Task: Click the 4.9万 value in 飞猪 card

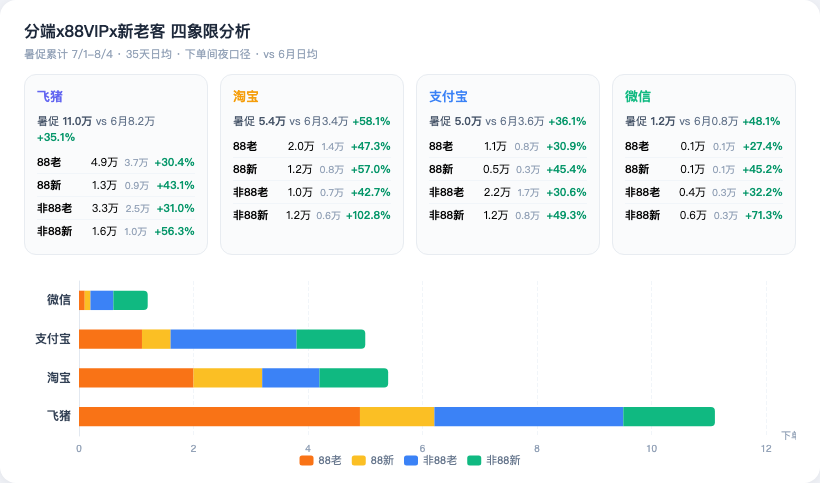Action: pos(104,163)
